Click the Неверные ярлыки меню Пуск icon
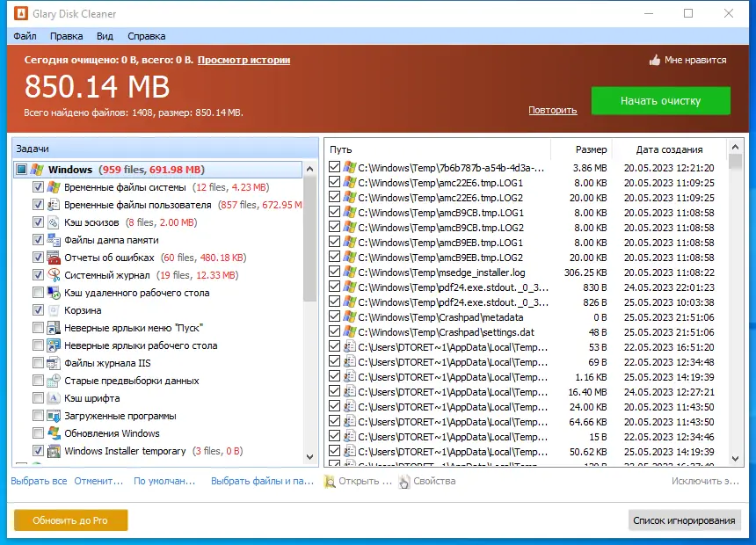Viewport: 756px width, 545px height. tap(54, 328)
